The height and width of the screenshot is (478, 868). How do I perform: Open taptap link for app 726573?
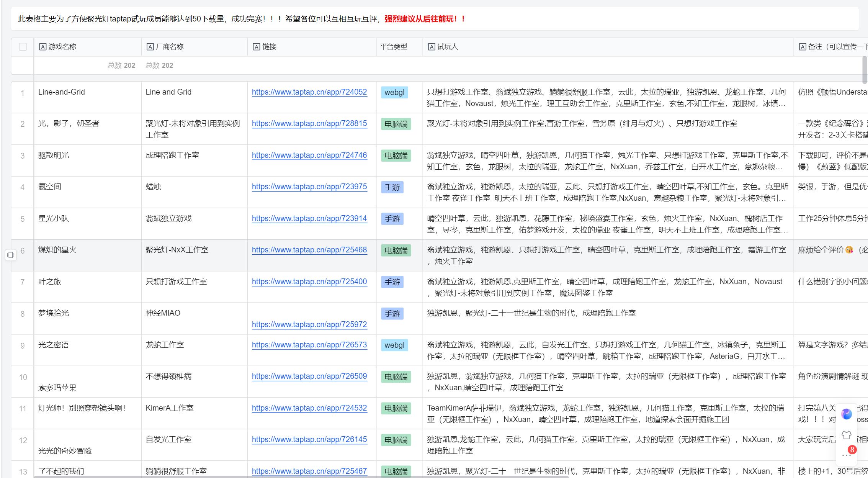[309, 345]
